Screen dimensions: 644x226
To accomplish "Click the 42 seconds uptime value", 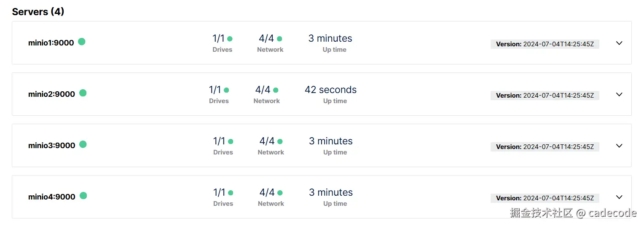I will (x=330, y=90).
